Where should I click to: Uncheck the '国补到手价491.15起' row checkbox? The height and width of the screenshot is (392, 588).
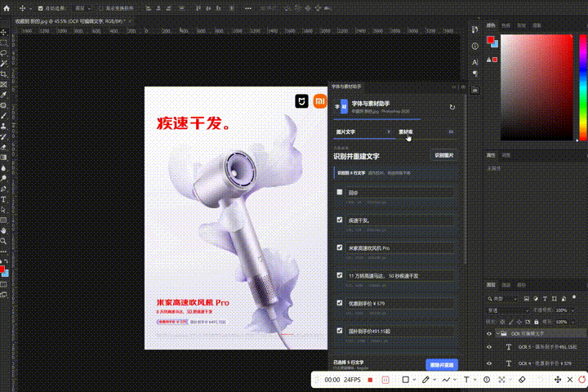340,331
